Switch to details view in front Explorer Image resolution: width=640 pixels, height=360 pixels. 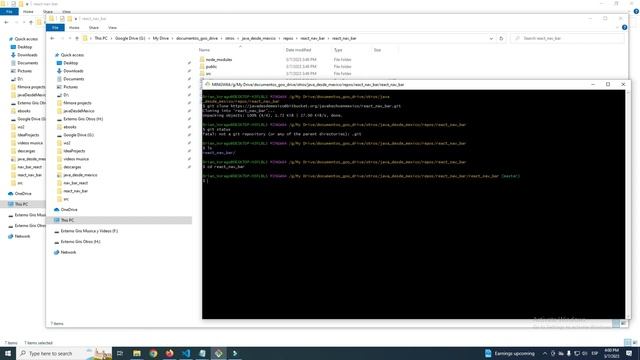point(616,324)
